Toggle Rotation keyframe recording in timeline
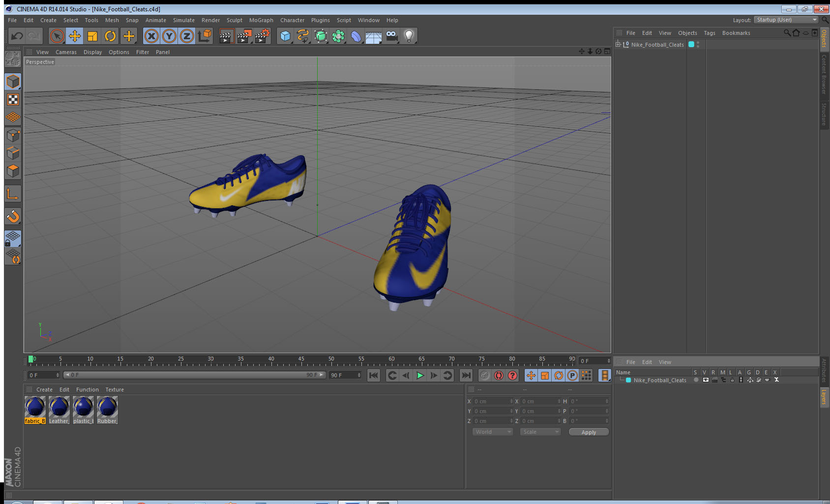 (x=559, y=375)
